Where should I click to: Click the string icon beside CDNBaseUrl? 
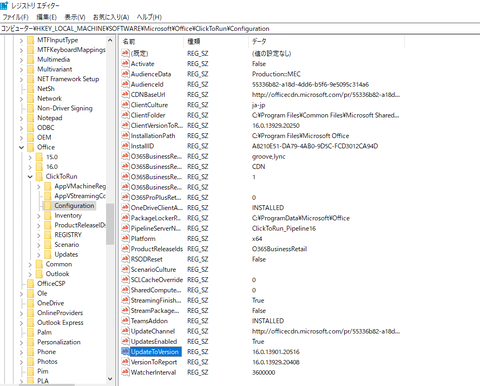tap(125, 94)
